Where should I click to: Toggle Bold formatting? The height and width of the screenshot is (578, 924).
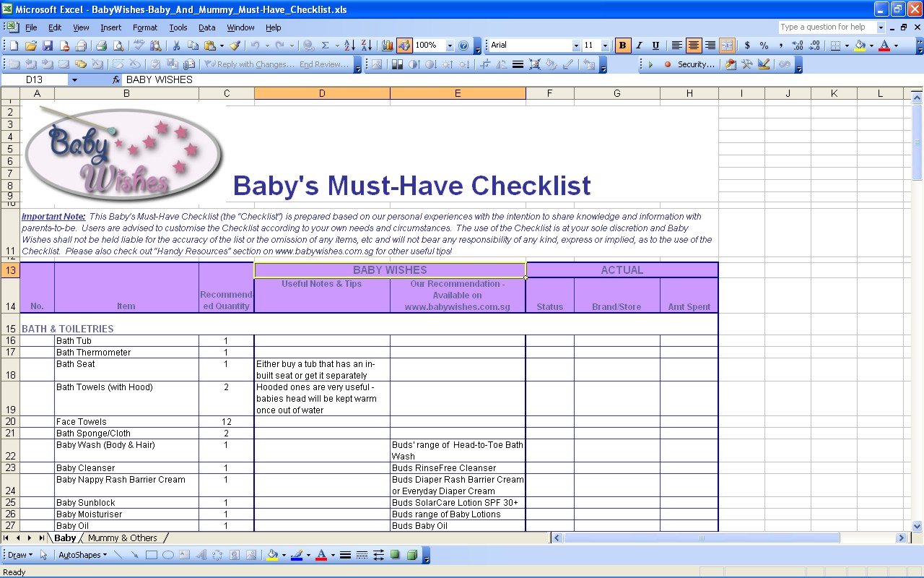click(x=622, y=46)
